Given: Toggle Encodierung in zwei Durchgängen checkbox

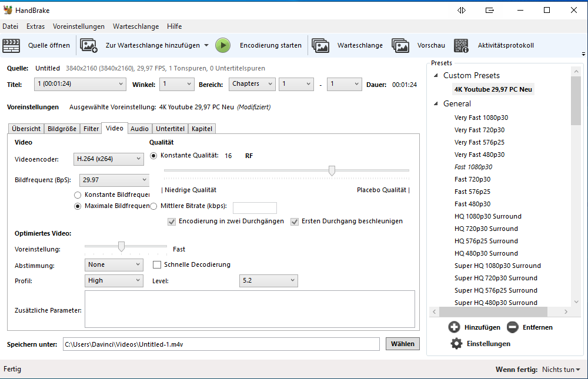Looking at the screenshot, I should tap(171, 222).
